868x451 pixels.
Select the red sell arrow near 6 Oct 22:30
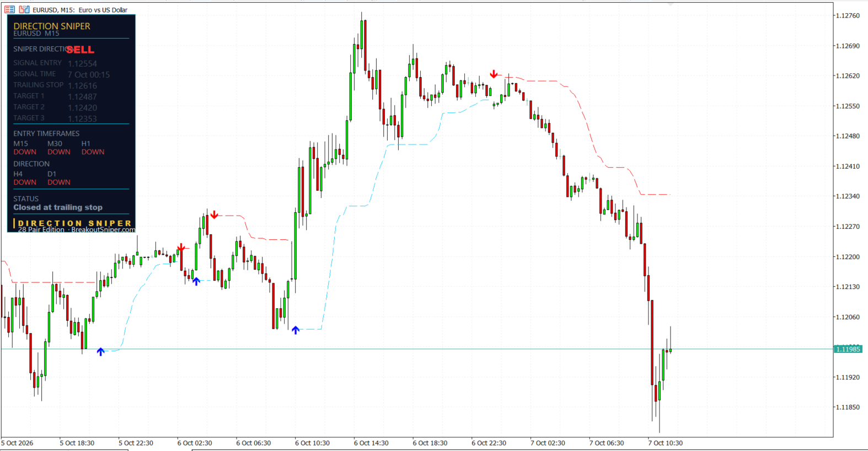494,74
